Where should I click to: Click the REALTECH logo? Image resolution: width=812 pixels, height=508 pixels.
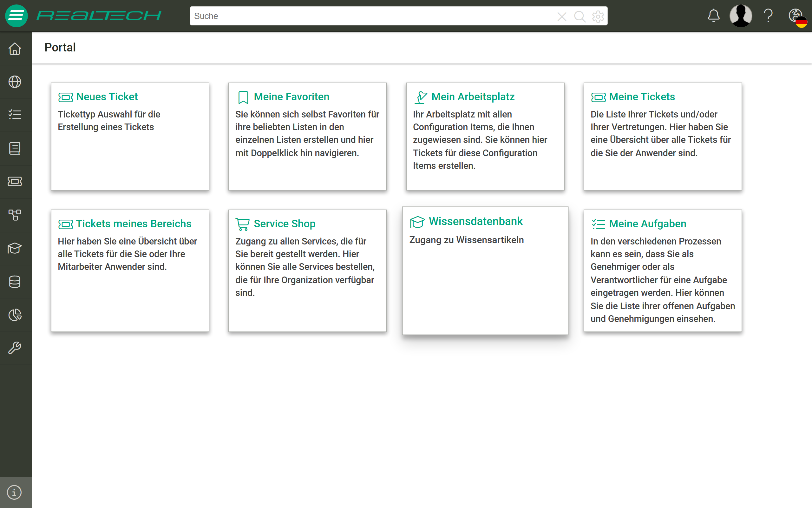[99, 16]
